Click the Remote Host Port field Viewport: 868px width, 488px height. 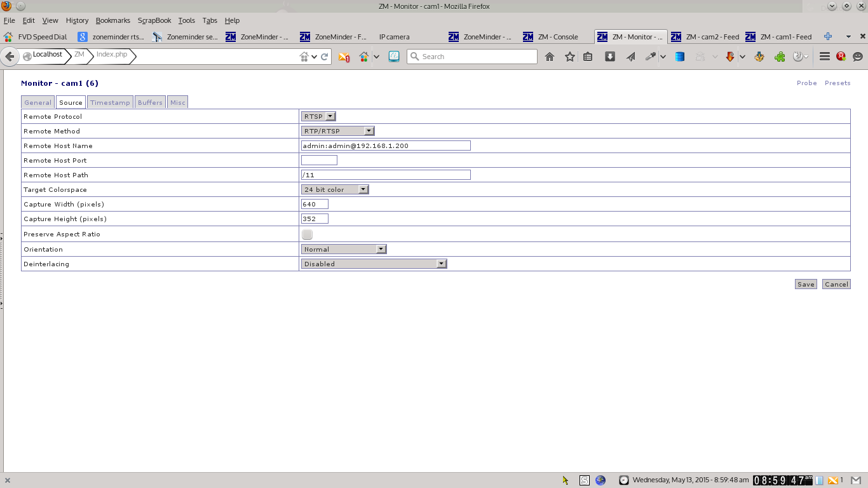click(x=319, y=160)
